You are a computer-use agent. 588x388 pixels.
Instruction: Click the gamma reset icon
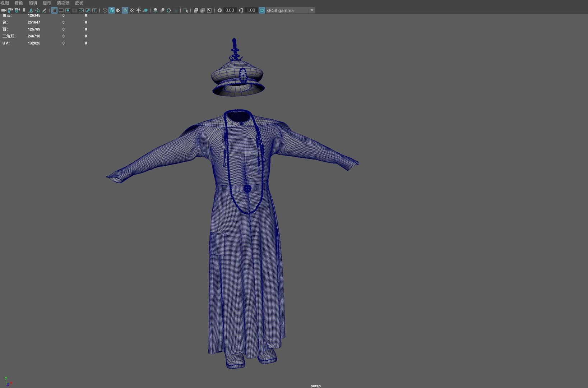pyautogui.click(x=241, y=10)
